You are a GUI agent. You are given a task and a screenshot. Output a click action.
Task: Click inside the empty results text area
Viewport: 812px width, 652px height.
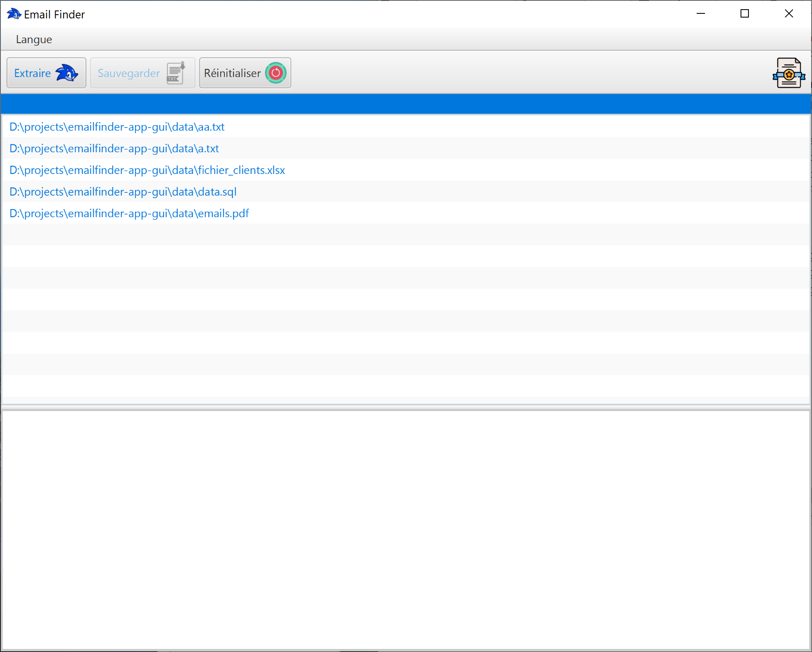(x=405, y=529)
